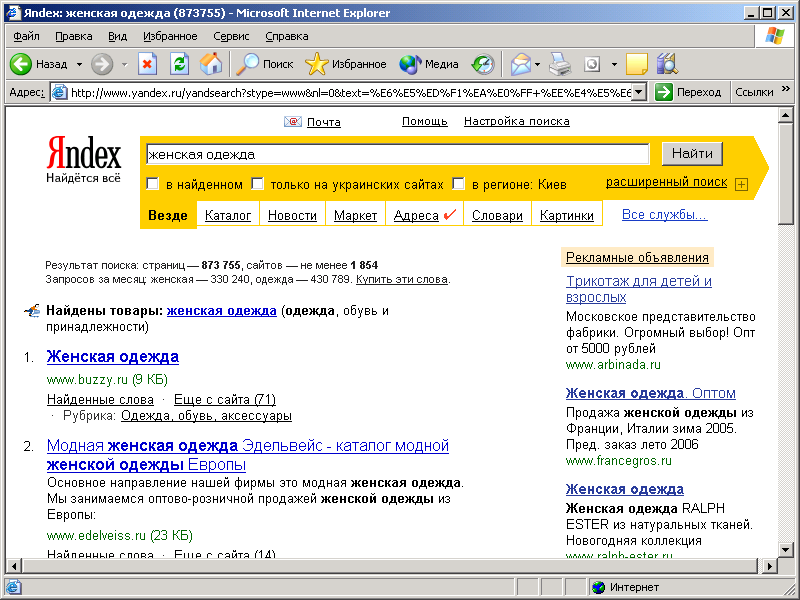Open the Трикотаж для детей и взрослых ad

coord(639,289)
